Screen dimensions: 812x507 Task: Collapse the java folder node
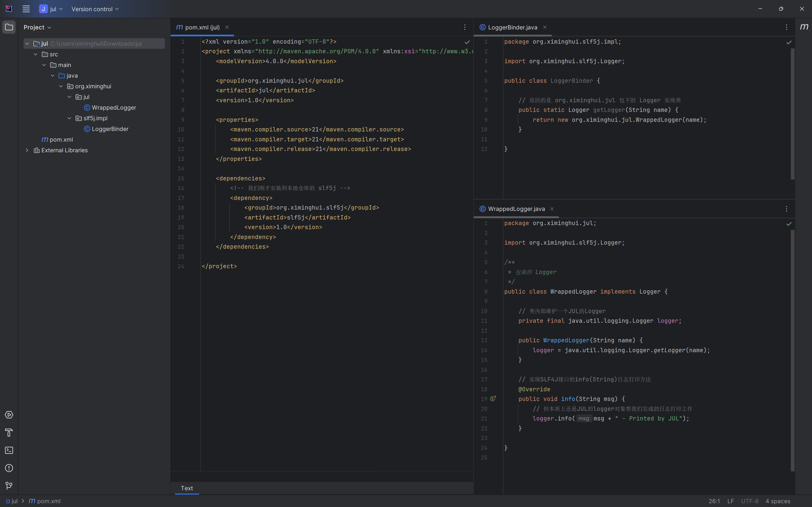tap(53, 76)
